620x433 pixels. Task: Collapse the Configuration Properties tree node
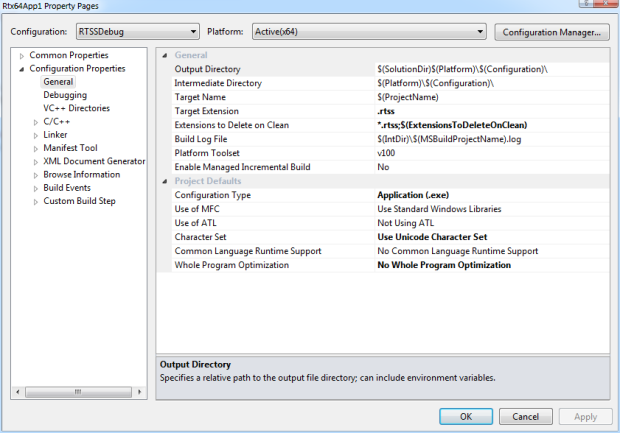pyautogui.click(x=22, y=69)
